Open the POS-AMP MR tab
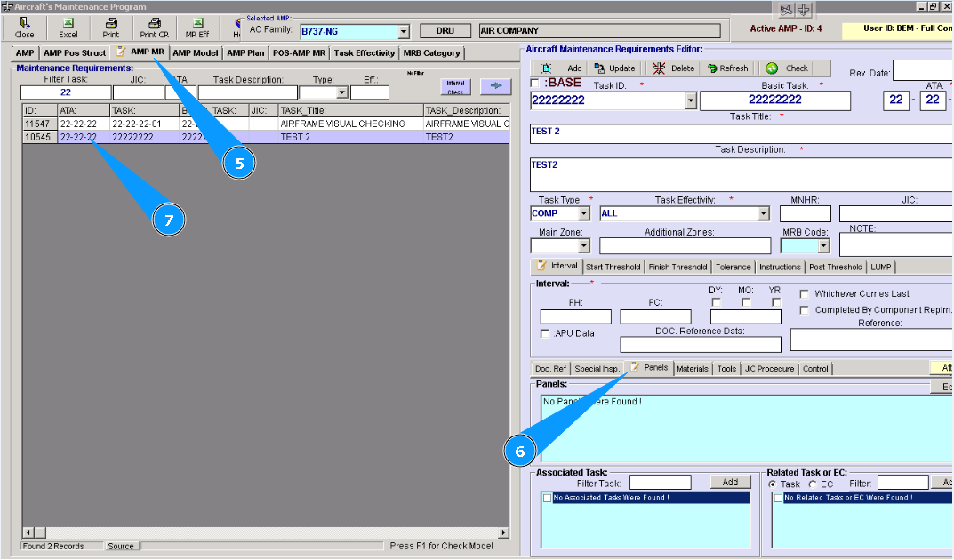 [x=299, y=53]
